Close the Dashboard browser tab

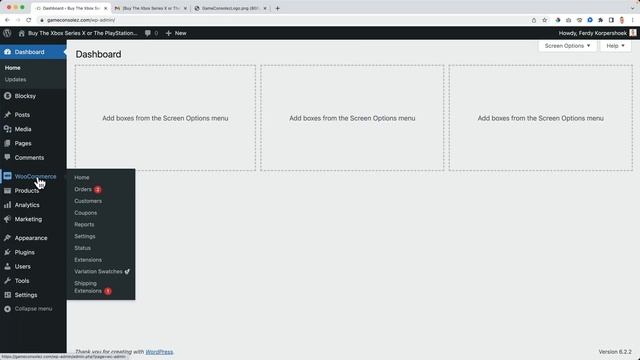(105, 8)
